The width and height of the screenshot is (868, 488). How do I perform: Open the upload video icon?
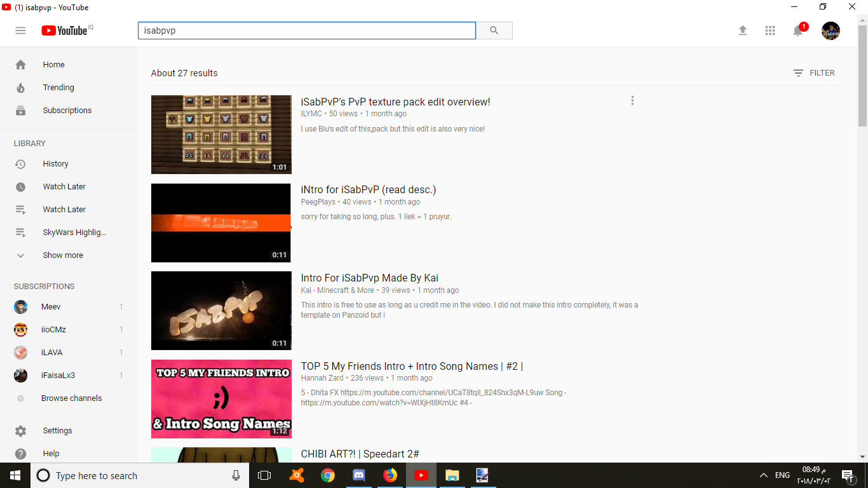pyautogui.click(x=742, y=30)
